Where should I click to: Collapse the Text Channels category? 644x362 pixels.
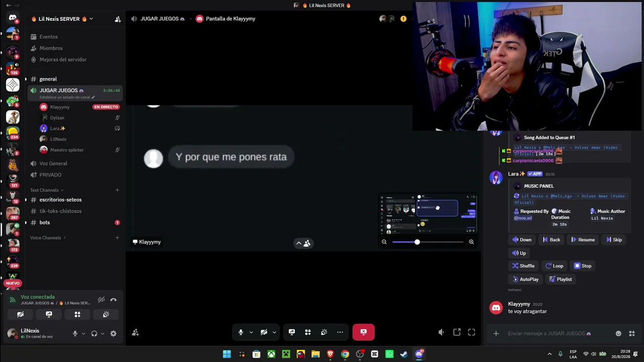(47, 190)
